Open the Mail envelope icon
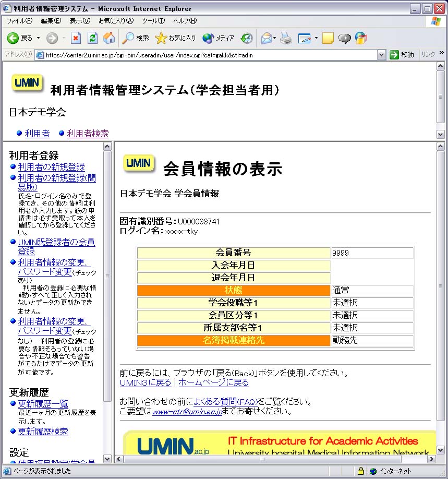Viewport: 448px width, 479px height. pyautogui.click(x=267, y=38)
